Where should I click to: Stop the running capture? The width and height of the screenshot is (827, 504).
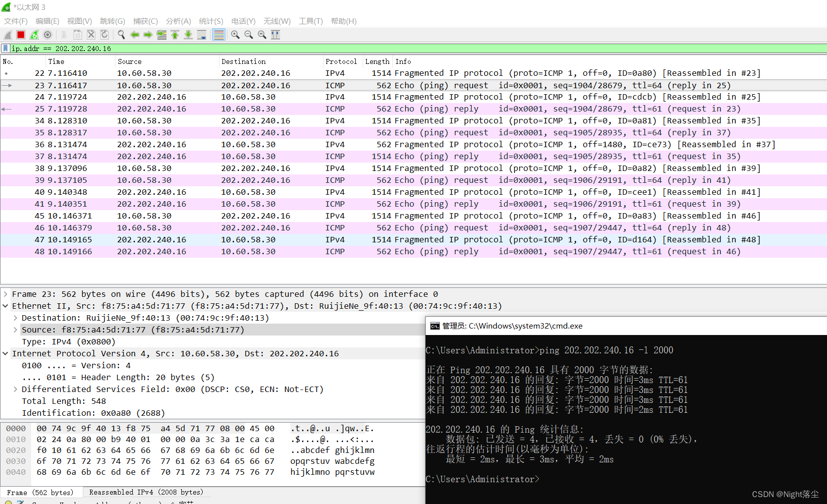click(x=21, y=35)
